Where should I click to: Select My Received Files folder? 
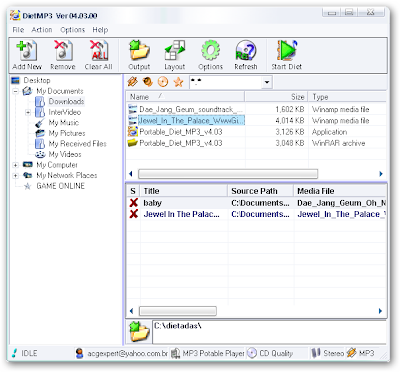coord(78,144)
